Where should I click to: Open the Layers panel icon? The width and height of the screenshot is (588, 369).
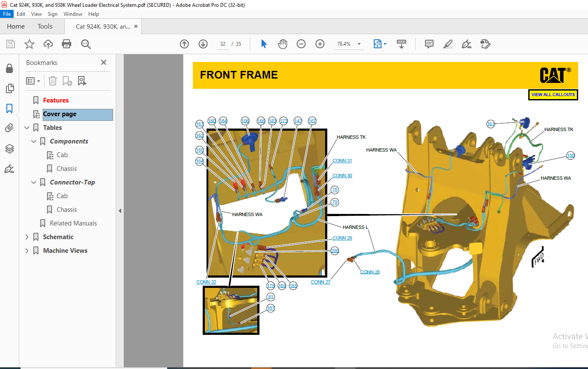[9, 149]
